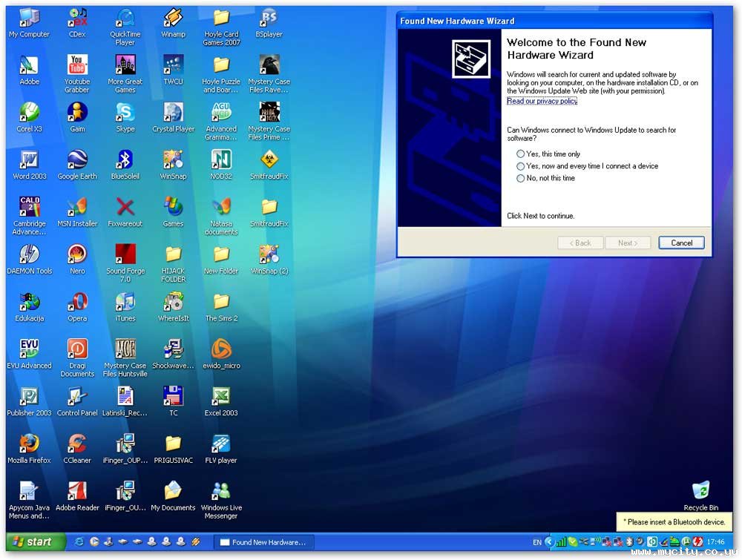742x560 pixels.
Task: Open the Publisher 2003 shortcut
Action: (x=30, y=401)
